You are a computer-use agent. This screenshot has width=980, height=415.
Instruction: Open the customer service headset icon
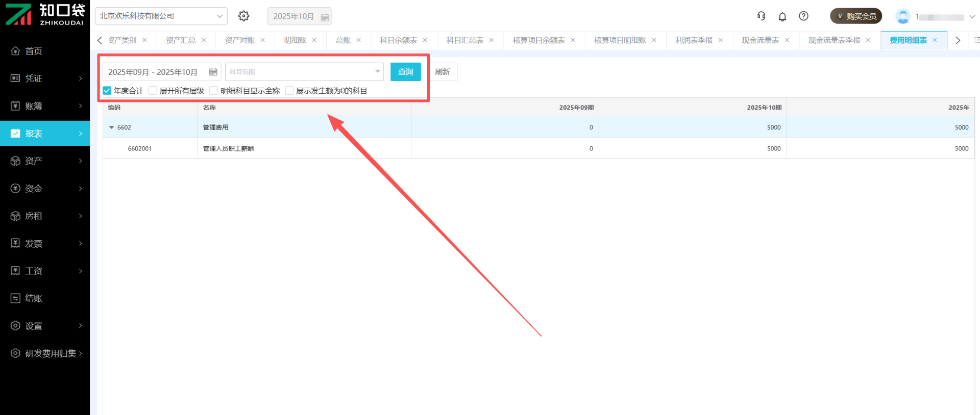[761, 16]
